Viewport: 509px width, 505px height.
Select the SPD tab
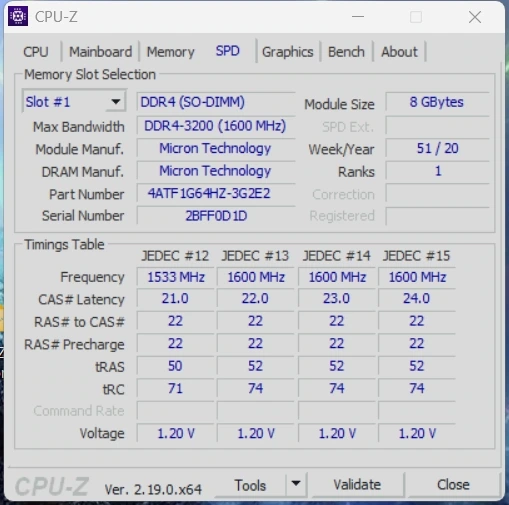click(x=227, y=51)
